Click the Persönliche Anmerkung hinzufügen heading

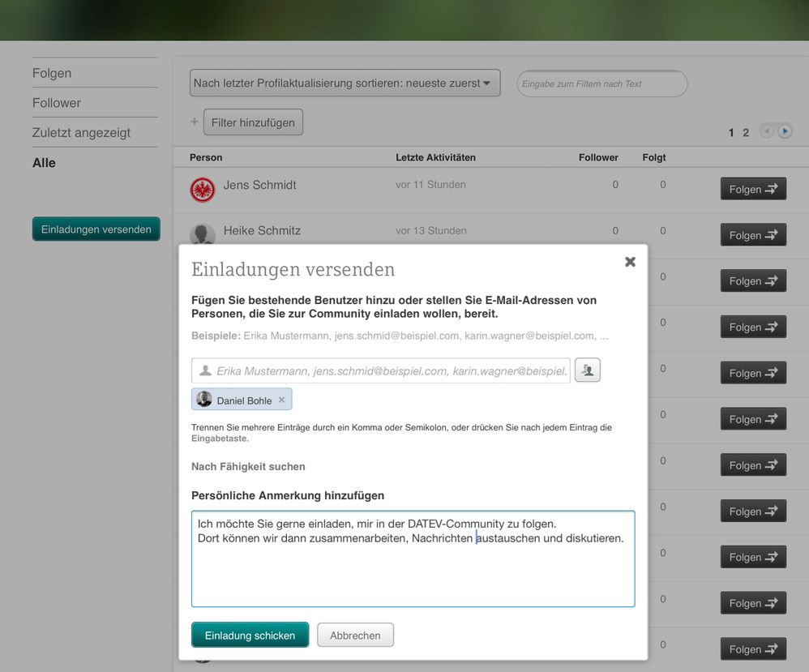point(288,495)
